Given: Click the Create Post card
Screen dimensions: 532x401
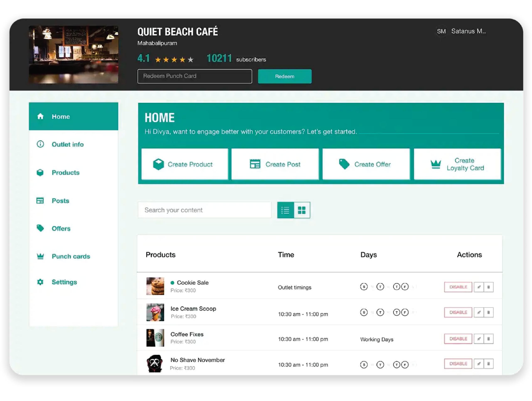Looking at the screenshot, I should coord(275,164).
